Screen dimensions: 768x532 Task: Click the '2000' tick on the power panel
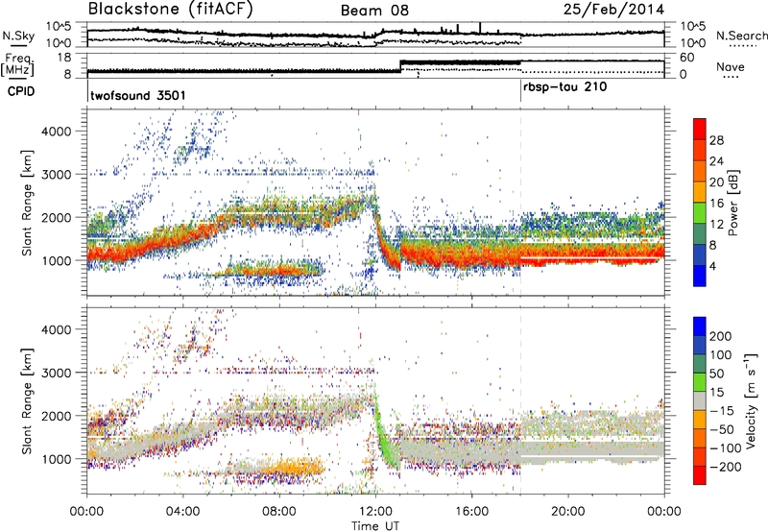click(56, 217)
